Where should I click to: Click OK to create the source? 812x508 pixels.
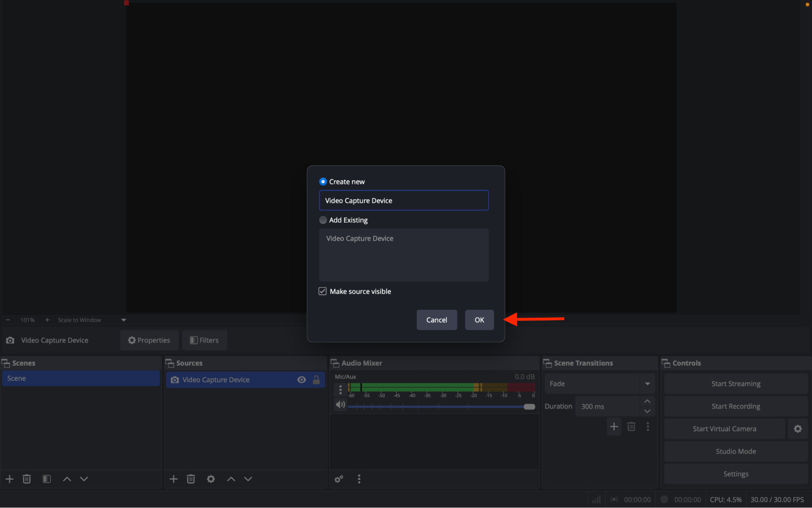click(479, 320)
